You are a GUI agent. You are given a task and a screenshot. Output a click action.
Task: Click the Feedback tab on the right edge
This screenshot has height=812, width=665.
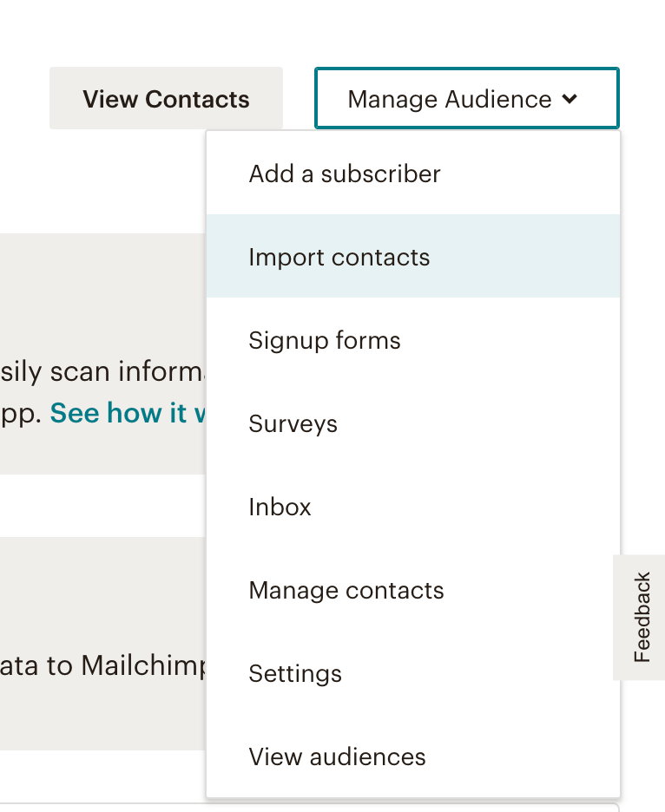point(641,617)
